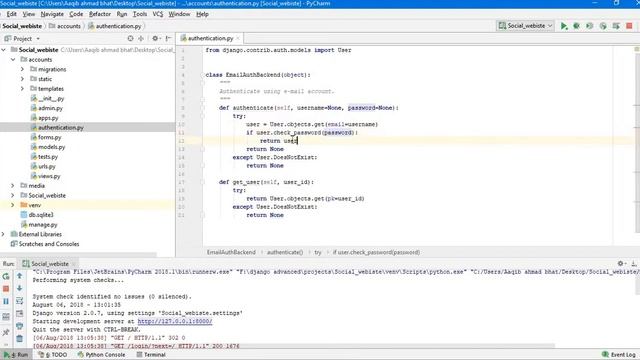
Task: Open Run panel settings gear
Action: [x=621, y=264]
